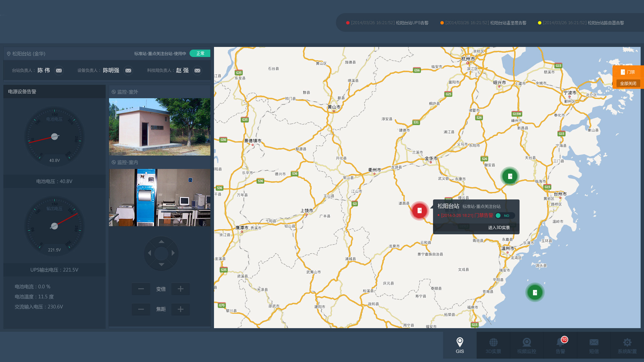Click the 监控-室外 outdoor camera image

(160, 127)
